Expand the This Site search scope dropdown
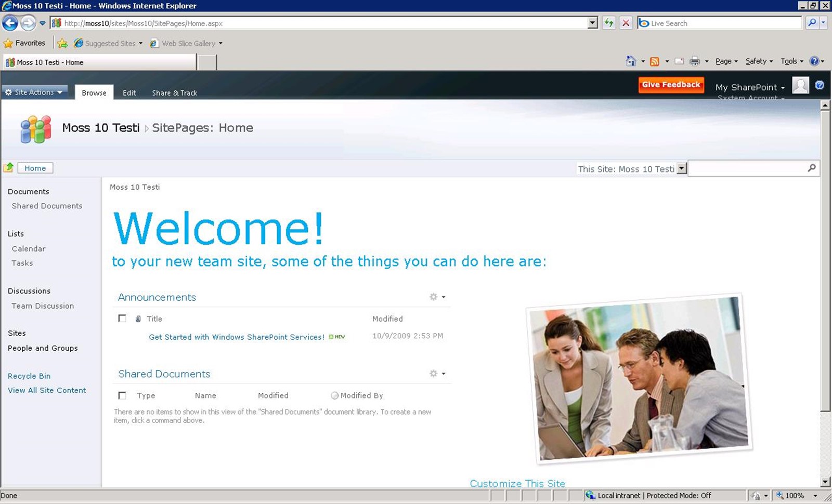 tap(682, 168)
